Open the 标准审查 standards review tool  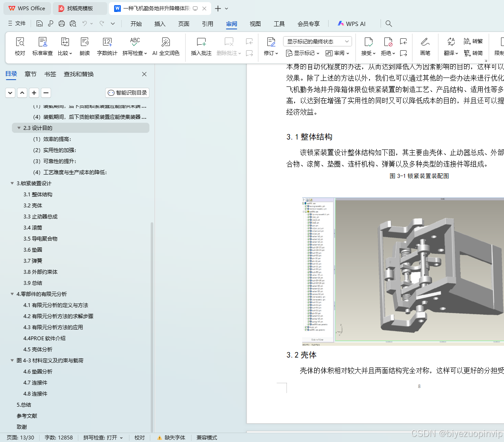click(x=43, y=46)
